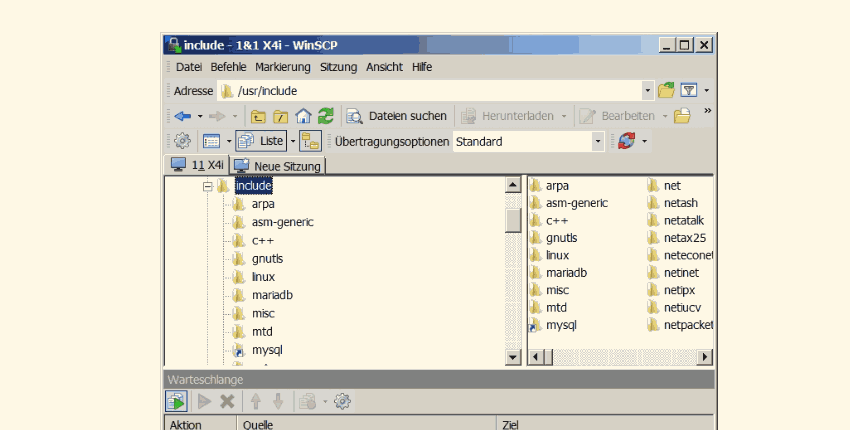The width and height of the screenshot is (850, 430).
Task: Open the root directory icon
Action: pyautogui.click(x=280, y=116)
